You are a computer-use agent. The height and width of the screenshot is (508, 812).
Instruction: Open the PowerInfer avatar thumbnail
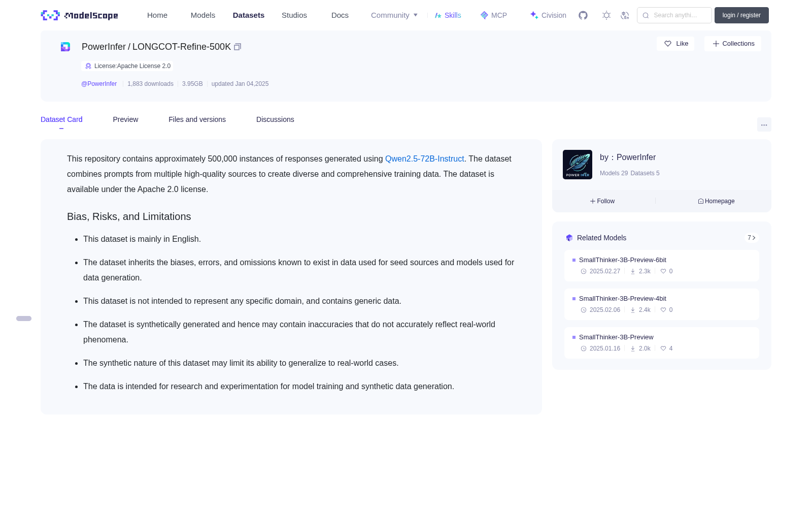pos(578,165)
